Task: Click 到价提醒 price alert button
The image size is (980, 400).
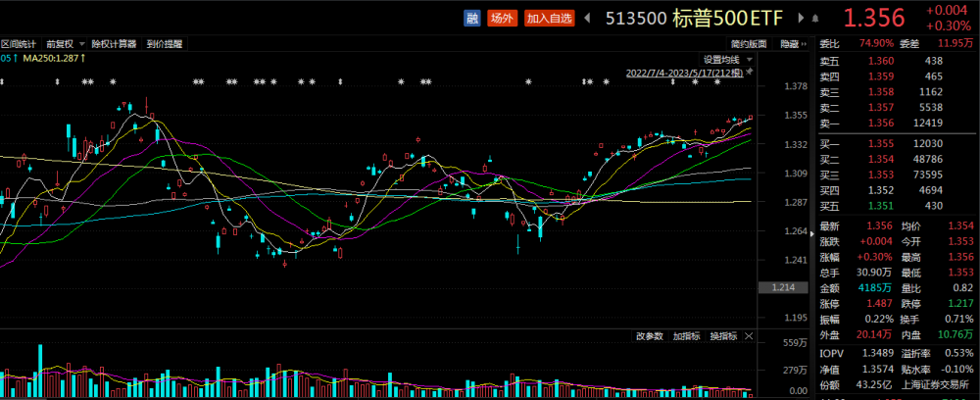Action: click(x=165, y=44)
